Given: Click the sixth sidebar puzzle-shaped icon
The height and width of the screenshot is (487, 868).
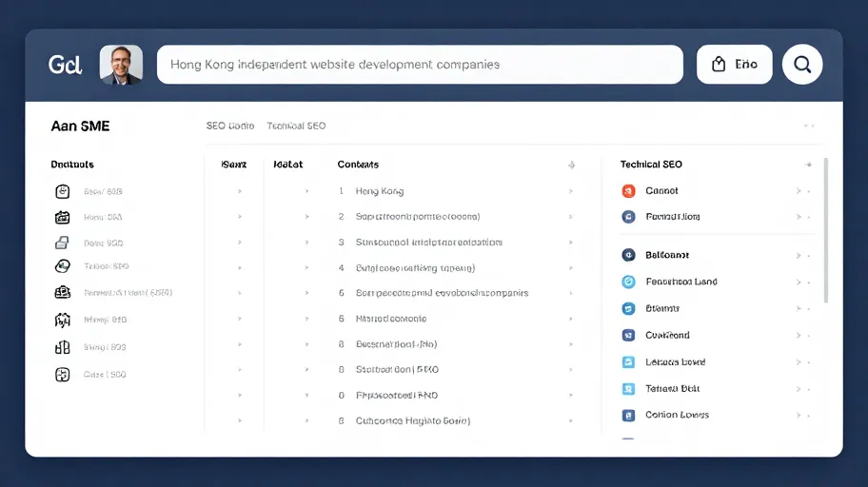Looking at the screenshot, I should point(63,320).
